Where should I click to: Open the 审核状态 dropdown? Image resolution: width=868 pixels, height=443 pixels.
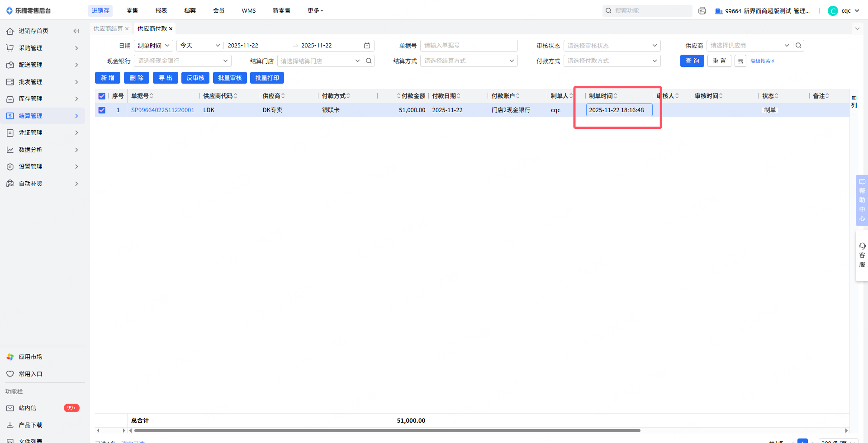pyautogui.click(x=612, y=46)
